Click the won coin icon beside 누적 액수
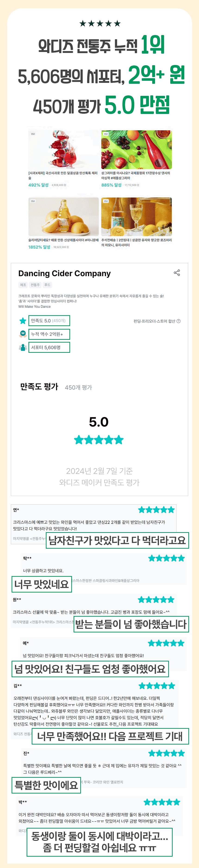The width and height of the screenshot is (199, 868). [23, 334]
